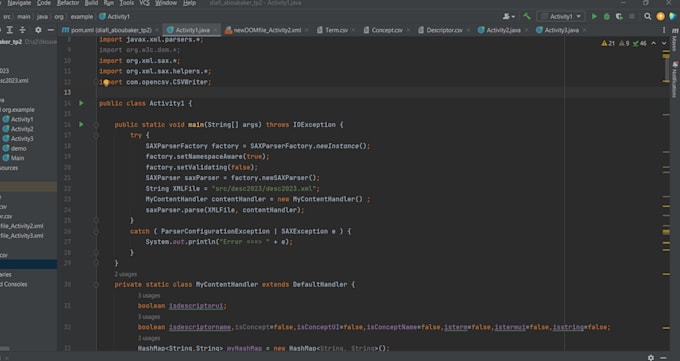The width and height of the screenshot is (680, 361).
Task: Fold the try block
Action: click(x=96, y=135)
